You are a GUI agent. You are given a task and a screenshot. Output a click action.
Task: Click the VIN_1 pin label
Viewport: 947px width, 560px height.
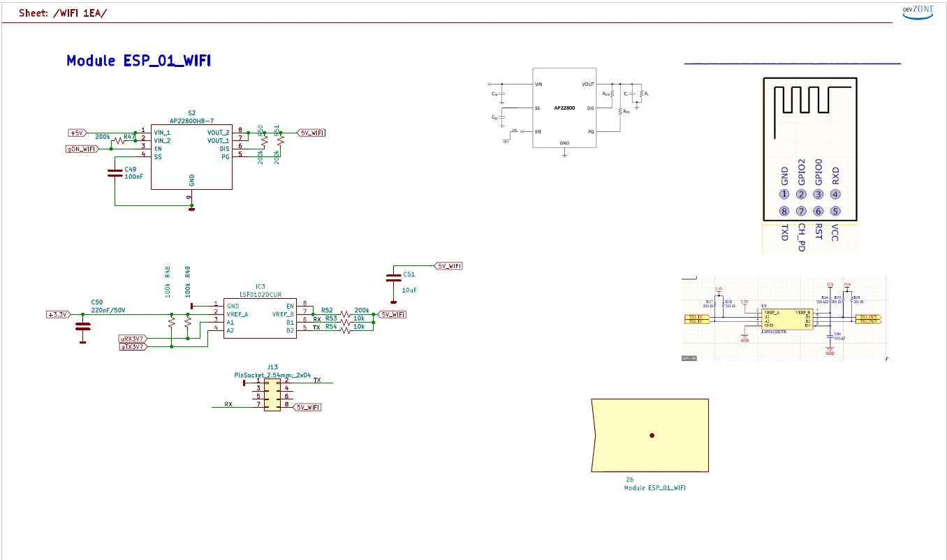[162, 132]
